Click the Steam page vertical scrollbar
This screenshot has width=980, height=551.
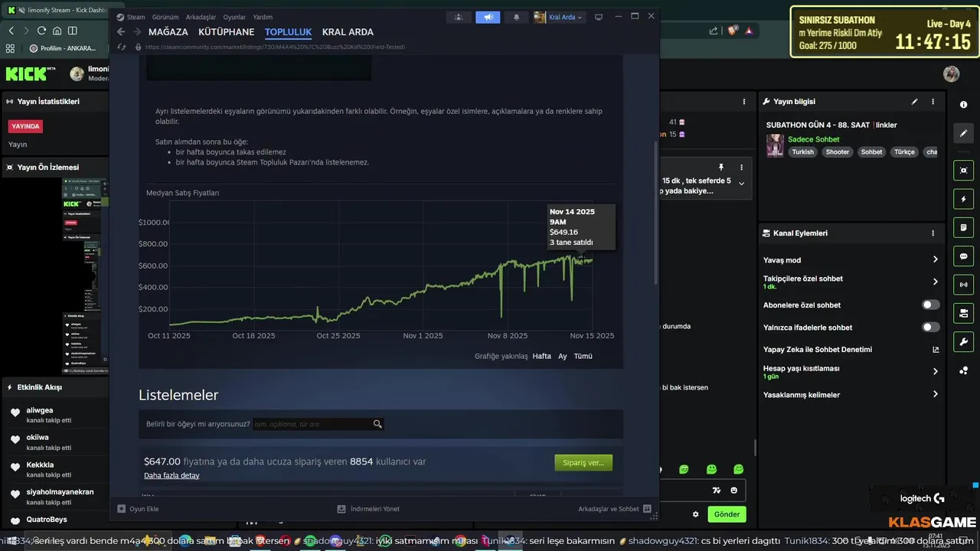point(655,214)
